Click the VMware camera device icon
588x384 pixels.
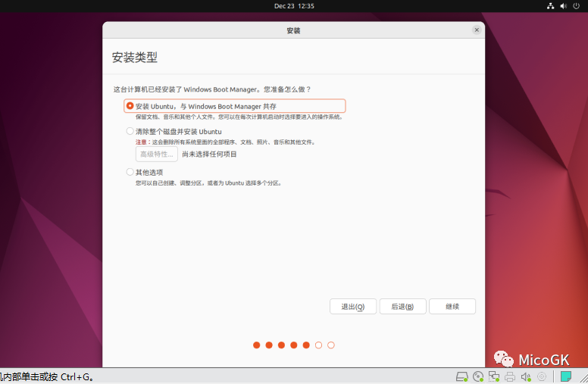(542, 376)
